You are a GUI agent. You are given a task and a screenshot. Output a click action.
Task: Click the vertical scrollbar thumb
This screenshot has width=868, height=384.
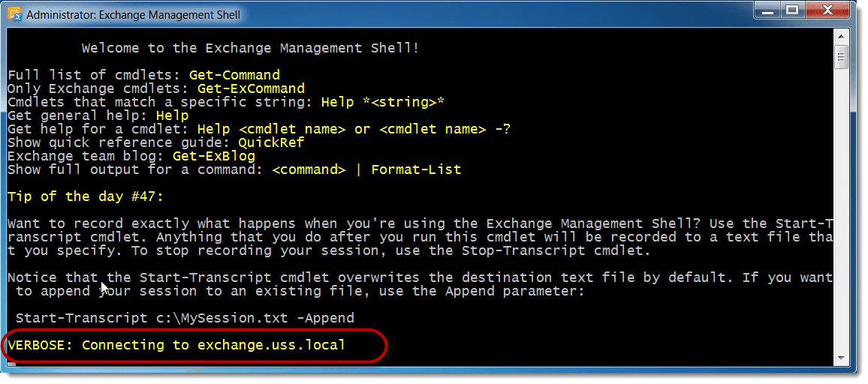point(842,56)
